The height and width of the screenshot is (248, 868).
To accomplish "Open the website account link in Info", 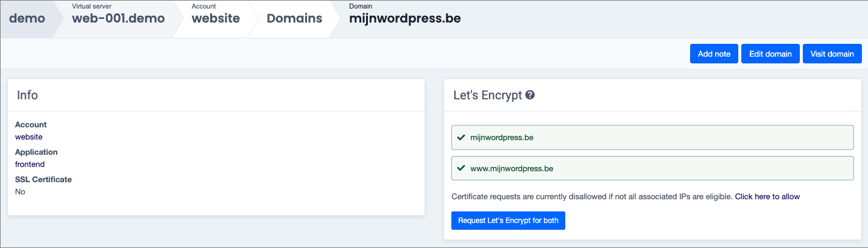I will click(29, 137).
